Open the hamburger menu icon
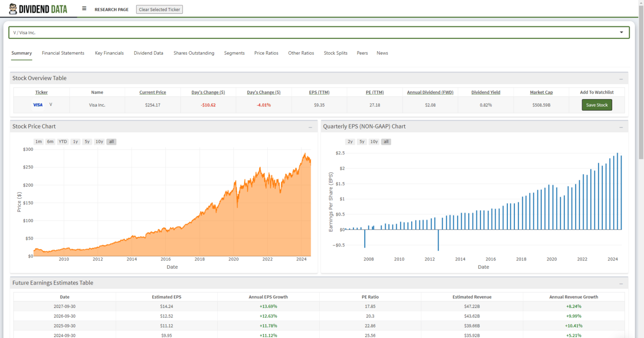Viewport: 644px width, 338px height. click(x=84, y=9)
